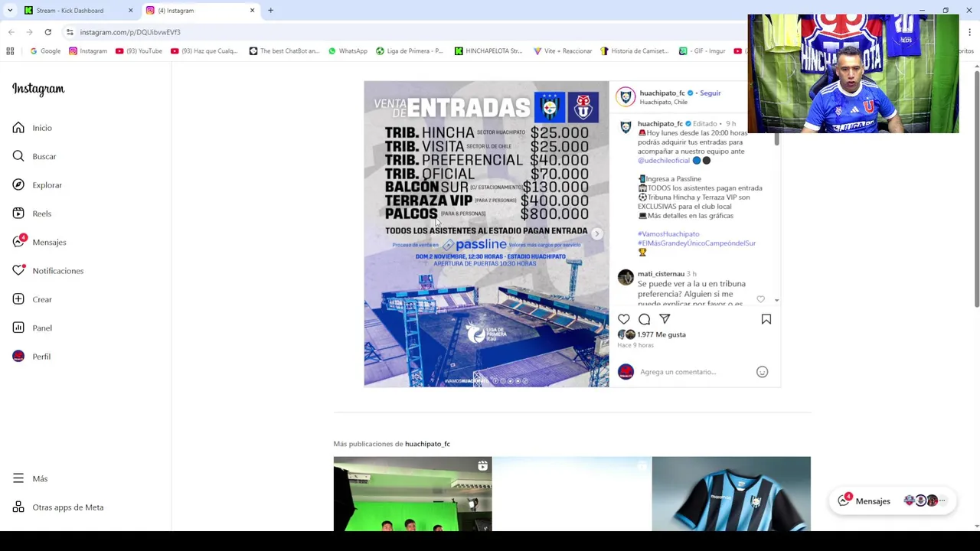Click the Instagram logo
The width and height of the screenshot is (980, 551).
[x=38, y=89]
